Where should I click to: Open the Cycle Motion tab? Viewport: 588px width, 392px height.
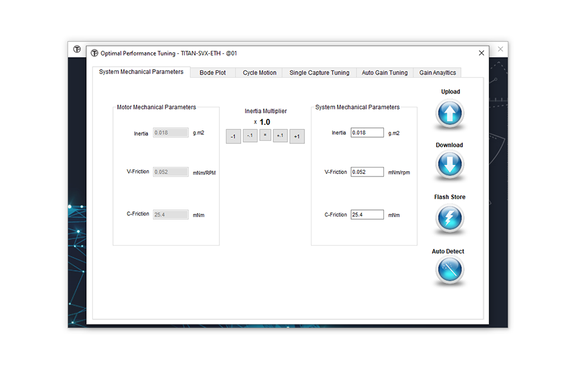pos(259,73)
